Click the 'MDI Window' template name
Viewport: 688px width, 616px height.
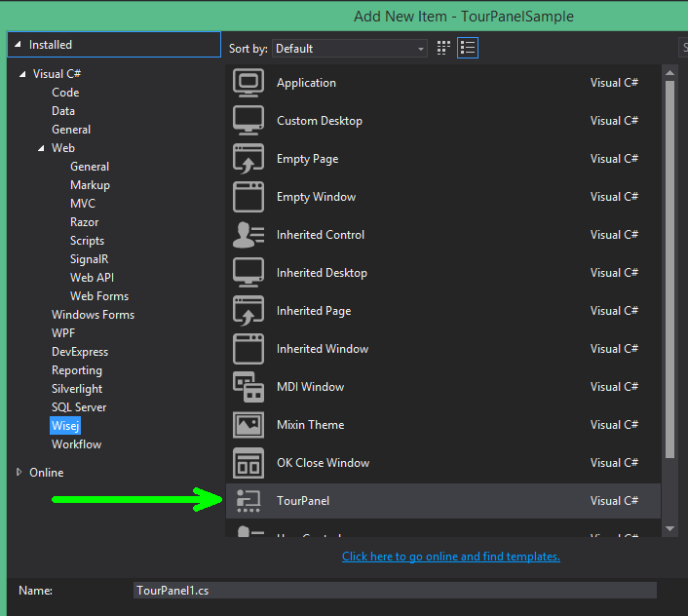click(x=310, y=387)
